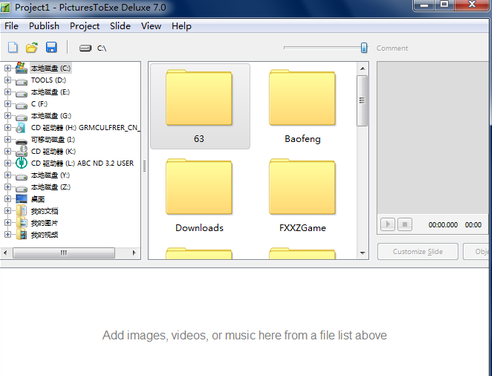The width and height of the screenshot is (492, 376).
Task: Click the TOOLS (D:) drive icon
Action: (21, 81)
